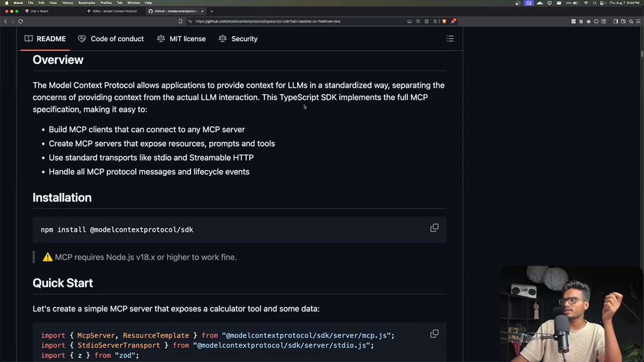Open site settings icon in address bar

click(190, 21)
